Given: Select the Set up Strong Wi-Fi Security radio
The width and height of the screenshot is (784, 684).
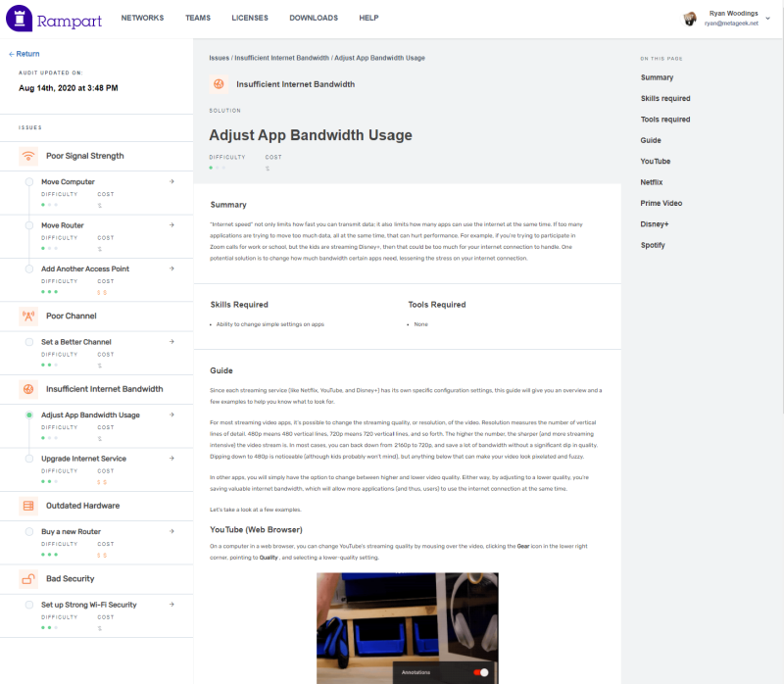Looking at the screenshot, I should tap(29, 605).
